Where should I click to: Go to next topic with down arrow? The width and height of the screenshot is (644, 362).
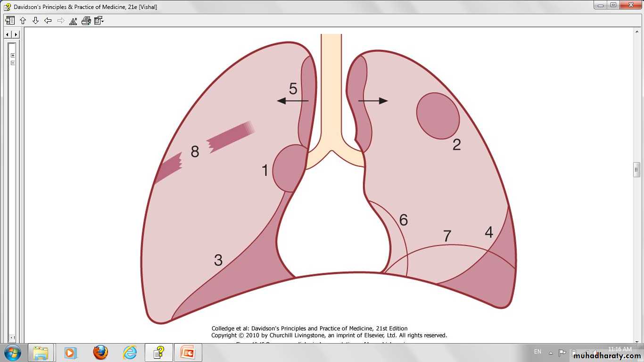35,21
